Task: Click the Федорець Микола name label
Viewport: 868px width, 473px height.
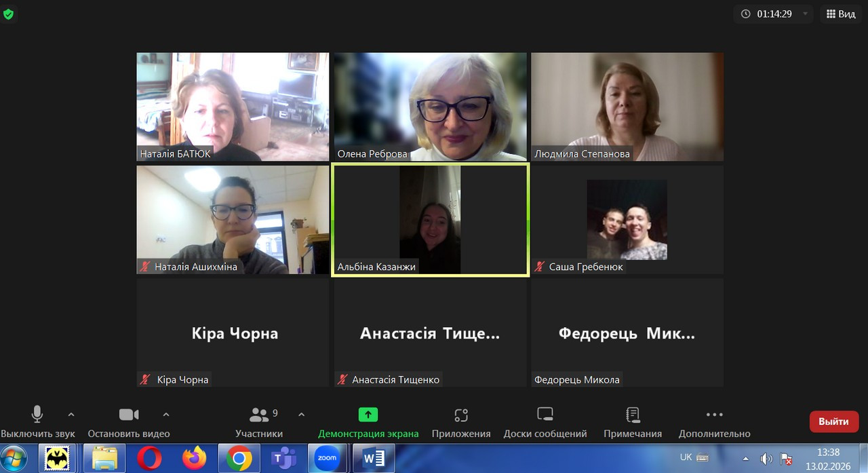Action: click(577, 379)
